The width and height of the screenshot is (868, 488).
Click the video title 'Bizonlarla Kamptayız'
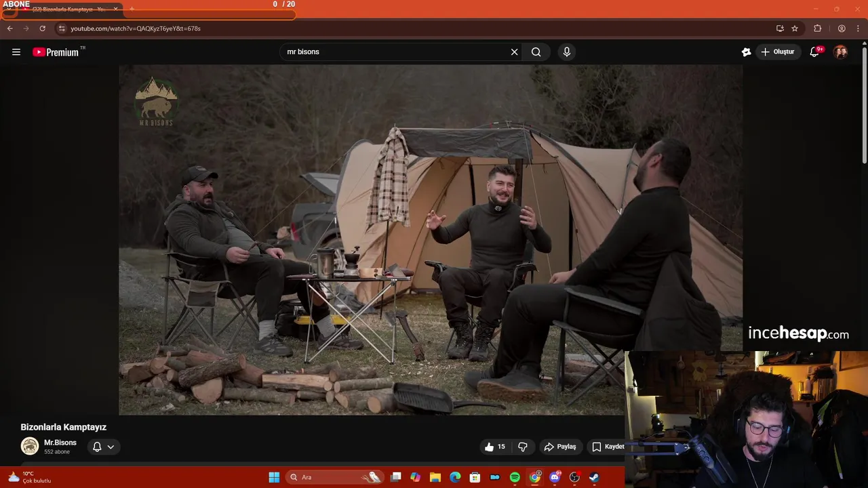point(64,427)
